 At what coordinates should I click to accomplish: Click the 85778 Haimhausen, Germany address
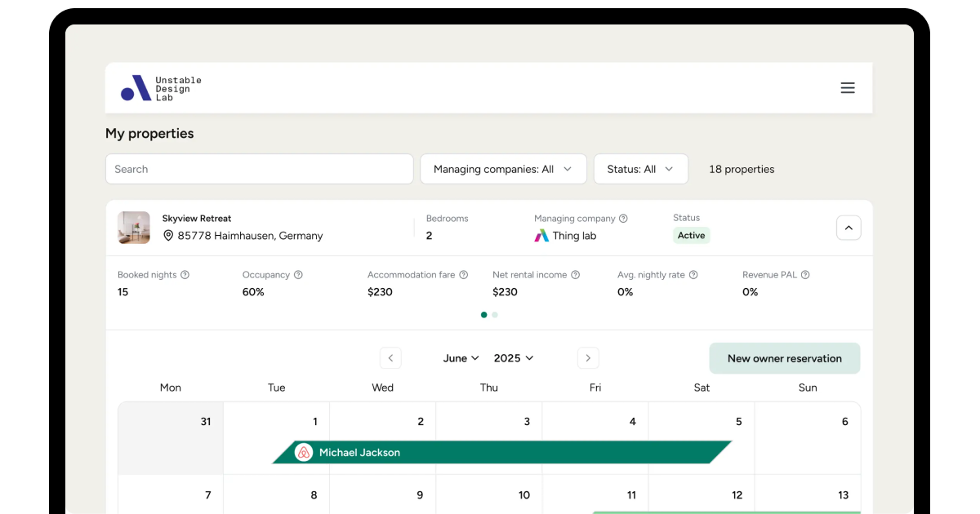250,236
